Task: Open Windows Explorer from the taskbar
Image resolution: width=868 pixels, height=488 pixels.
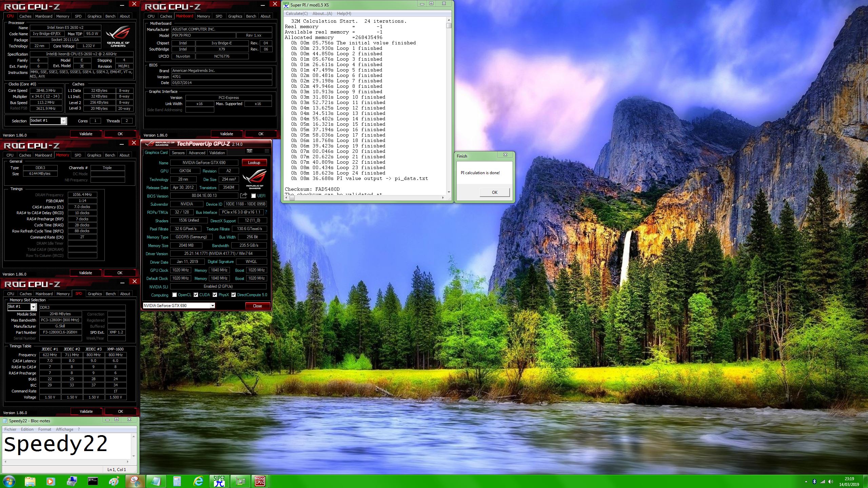Action: point(30,481)
